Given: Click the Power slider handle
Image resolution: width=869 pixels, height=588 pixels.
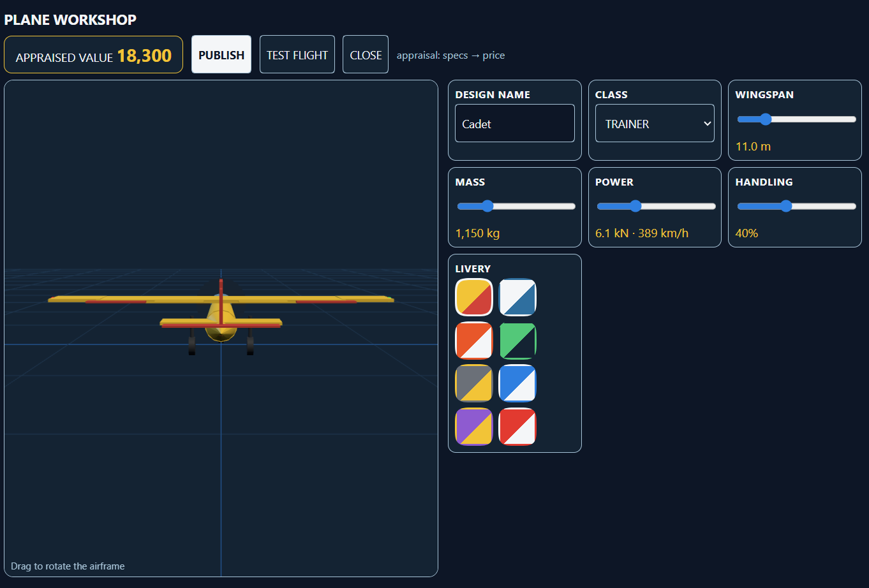Looking at the screenshot, I should pos(635,206).
